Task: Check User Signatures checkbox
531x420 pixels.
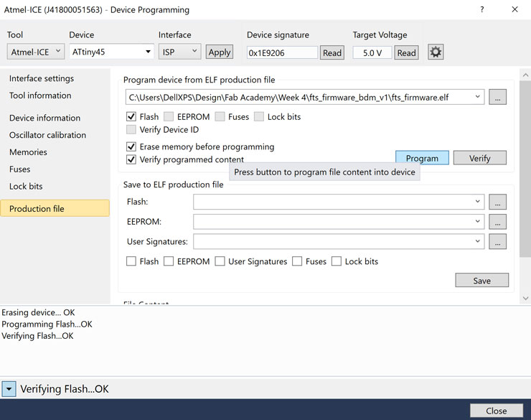Action: (220, 261)
